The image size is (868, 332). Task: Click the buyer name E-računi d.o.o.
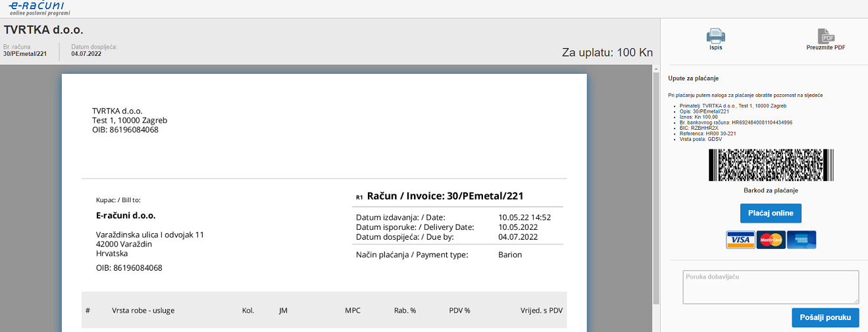[x=126, y=215]
